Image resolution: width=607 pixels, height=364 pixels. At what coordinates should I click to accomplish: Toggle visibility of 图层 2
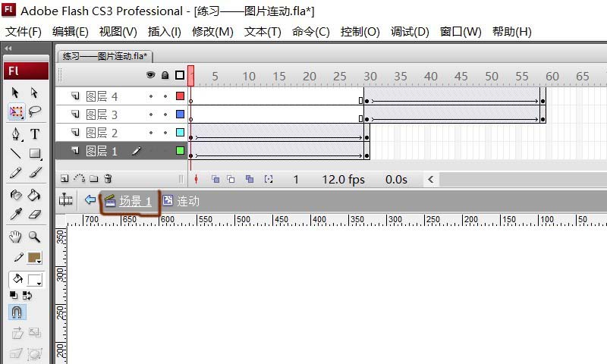tap(151, 133)
